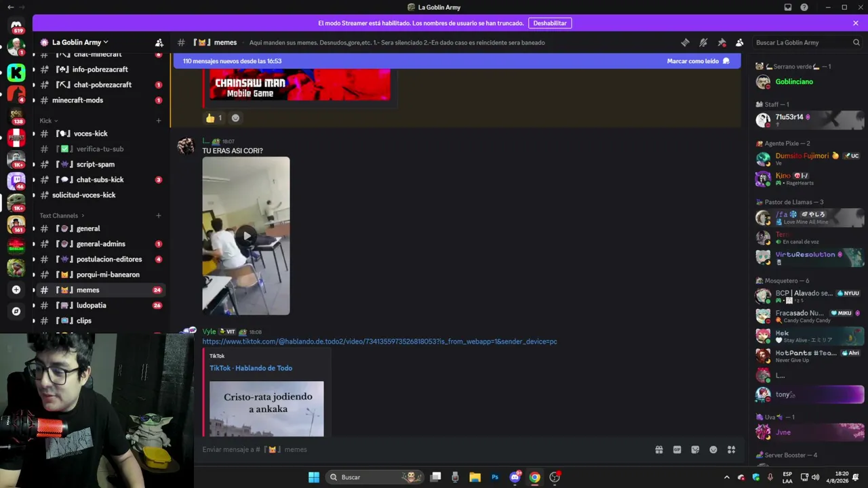Click TikTok · Hablando de Todo embed title

click(x=251, y=368)
